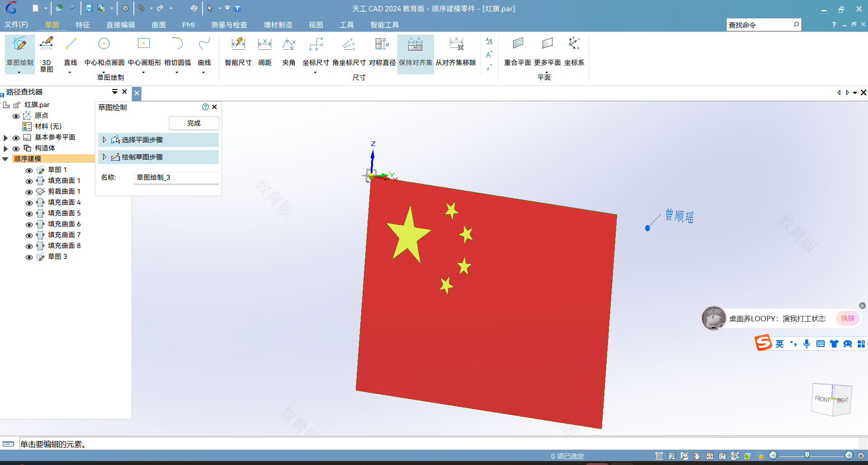Click the zoom slider handle in status bar
Viewport: 868px width, 465px height.
click(807, 455)
